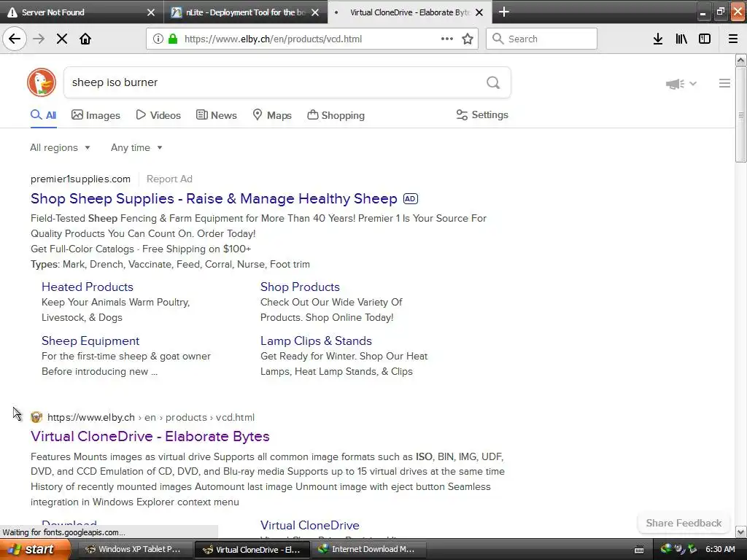Click the forward navigation arrow

coord(39,39)
